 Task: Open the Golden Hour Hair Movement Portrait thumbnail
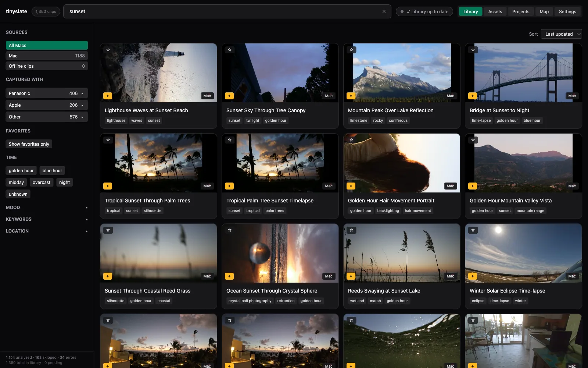(402, 163)
